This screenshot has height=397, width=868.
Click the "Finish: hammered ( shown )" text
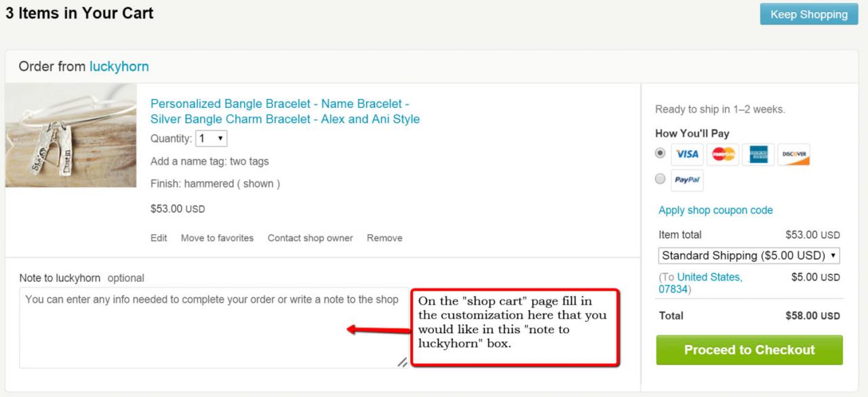point(215,184)
